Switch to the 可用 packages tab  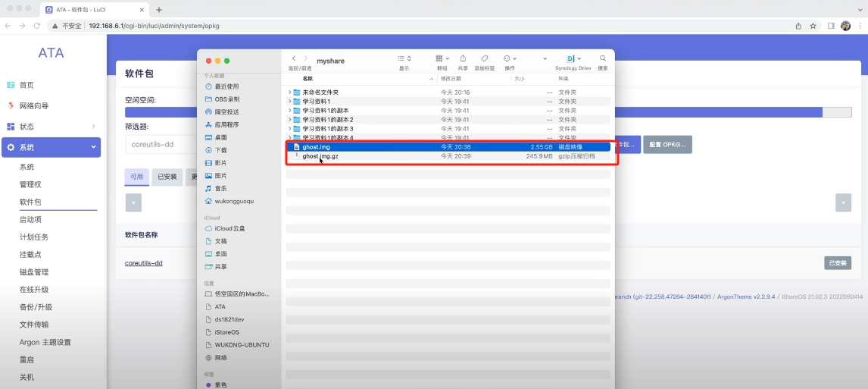coord(136,177)
